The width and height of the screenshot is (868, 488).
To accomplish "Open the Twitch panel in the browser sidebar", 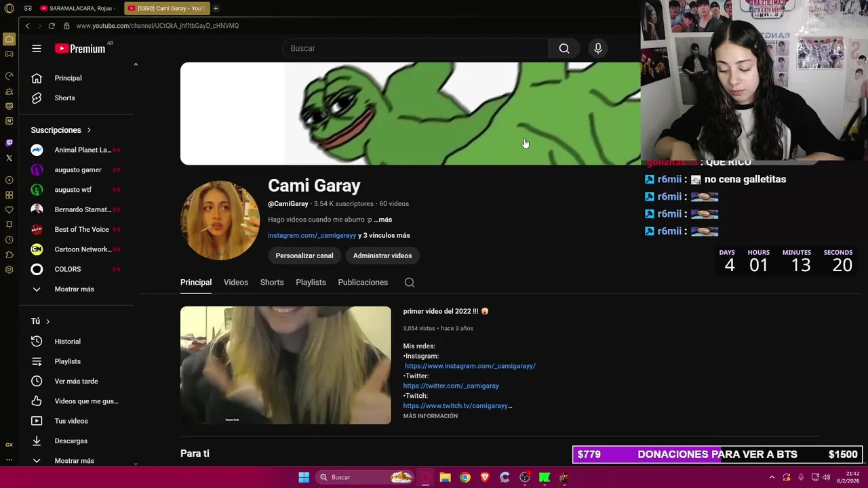I will [x=9, y=143].
